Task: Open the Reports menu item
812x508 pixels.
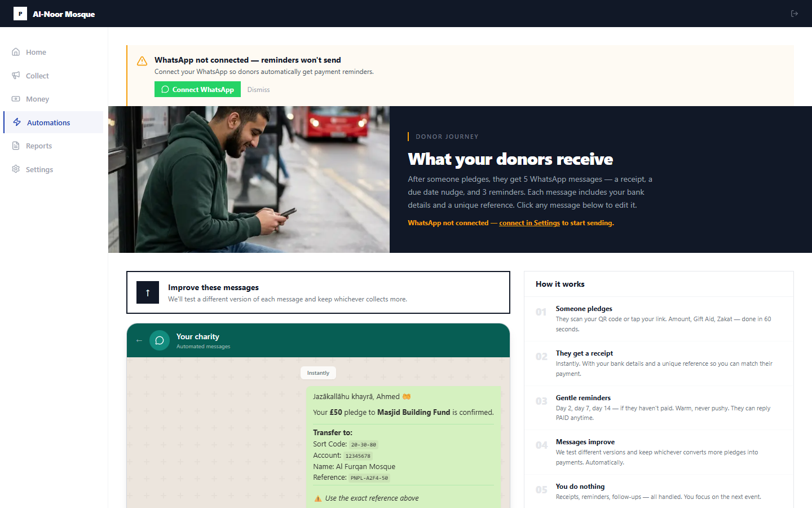Action: (x=39, y=146)
